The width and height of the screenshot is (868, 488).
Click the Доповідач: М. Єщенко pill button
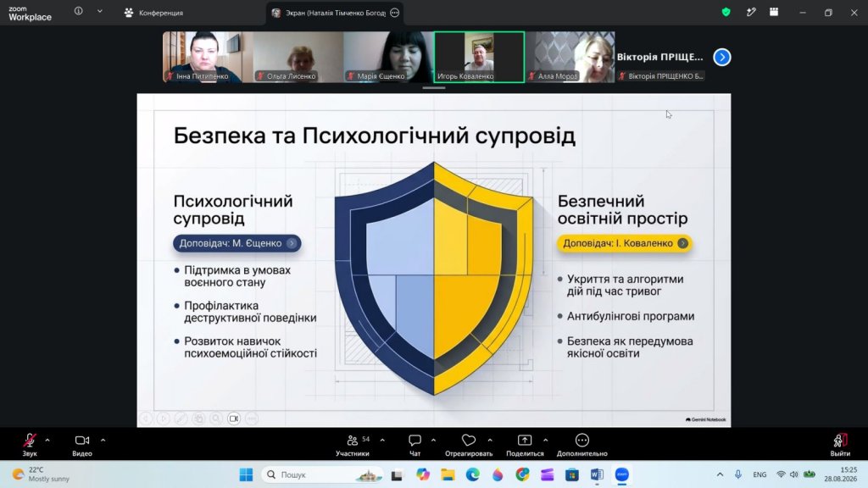(237, 243)
